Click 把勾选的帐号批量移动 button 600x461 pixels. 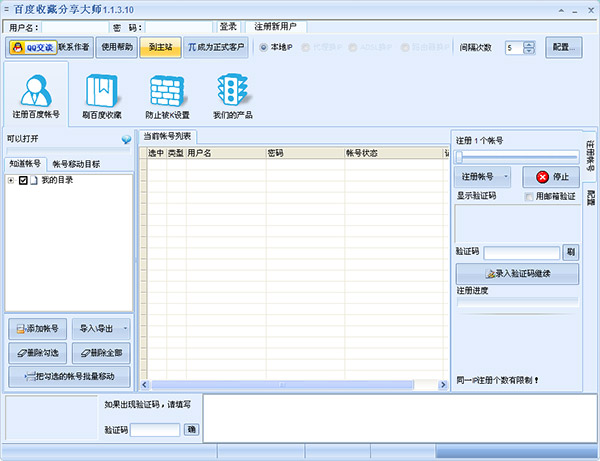(69, 377)
